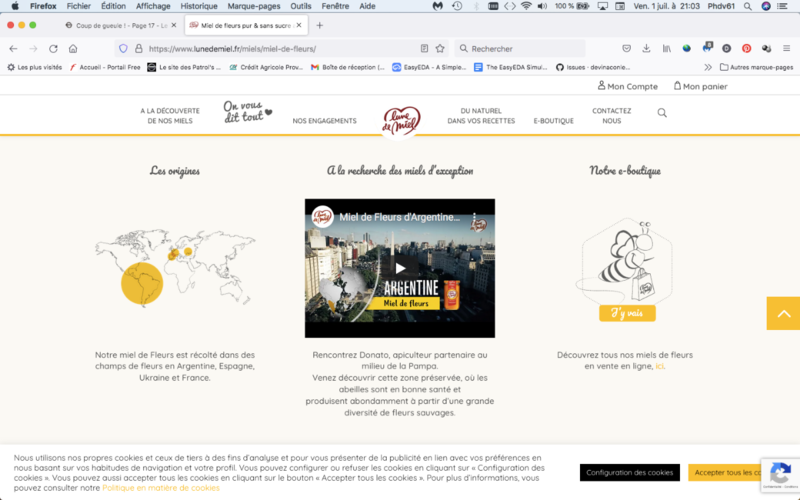800x500 pixels.
Task: Open the library bookshelf icon
Action: (667, 48)
